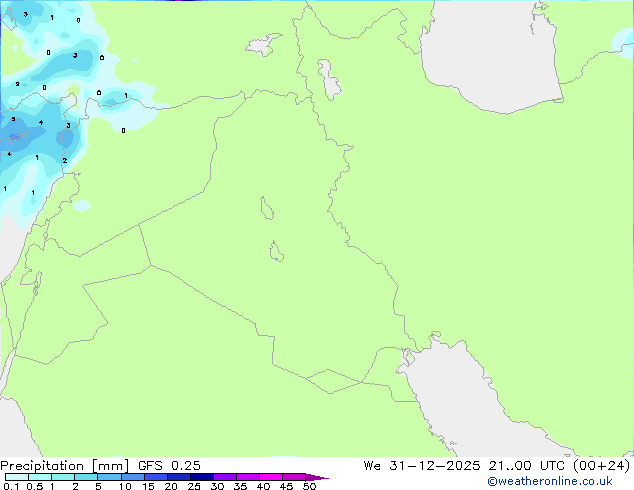Pick the 40–45 mm magenta legend swatch
634x490 pixels.
(271, 477)
